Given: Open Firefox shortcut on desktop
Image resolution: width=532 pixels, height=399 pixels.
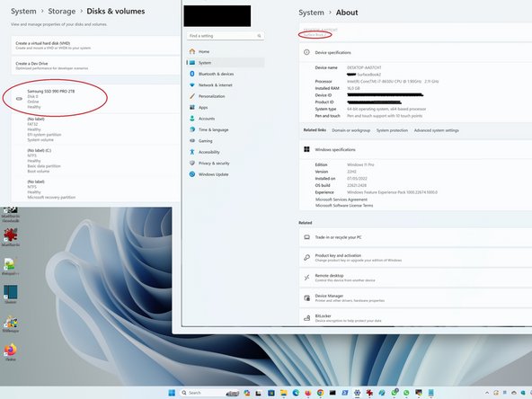Looking at the screenshot, I should pos(11,352).
